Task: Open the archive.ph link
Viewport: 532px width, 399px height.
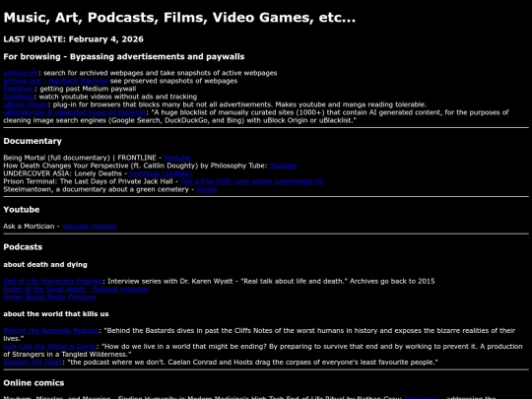Action: tap(21, 73)
